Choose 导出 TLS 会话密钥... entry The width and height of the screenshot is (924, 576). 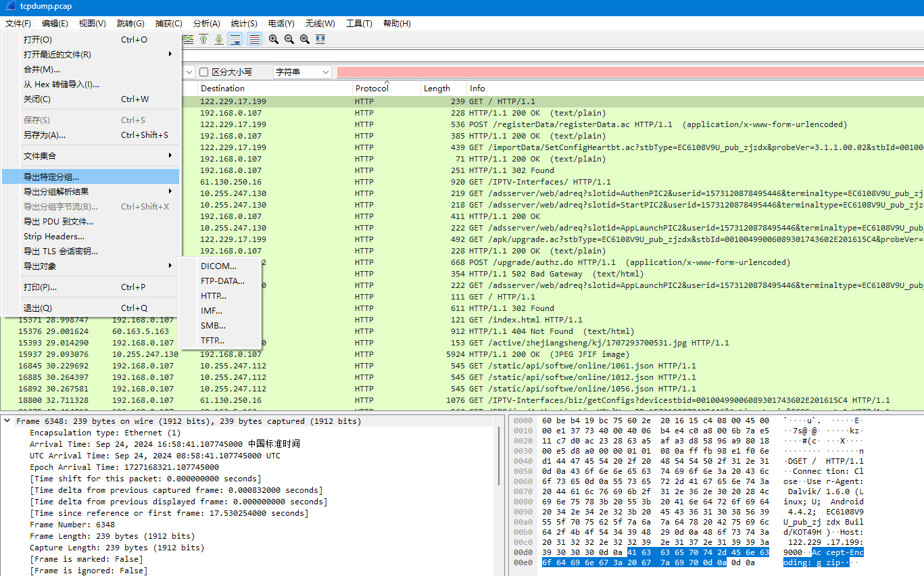tap(91, 251)
